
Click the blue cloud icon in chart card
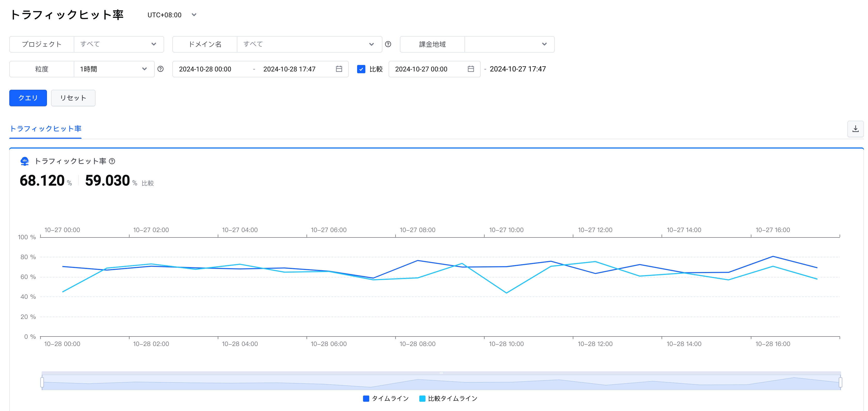coord(25,161)
